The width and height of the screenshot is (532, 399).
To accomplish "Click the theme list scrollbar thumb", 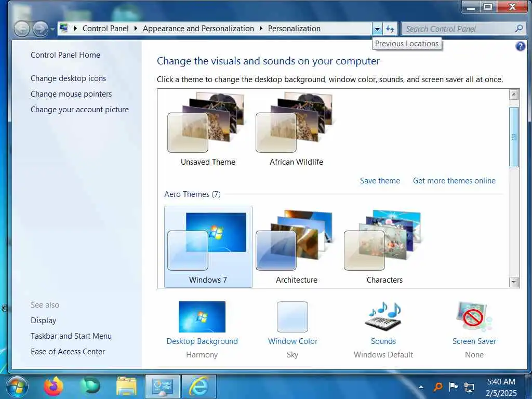I will tap(514, 137).
